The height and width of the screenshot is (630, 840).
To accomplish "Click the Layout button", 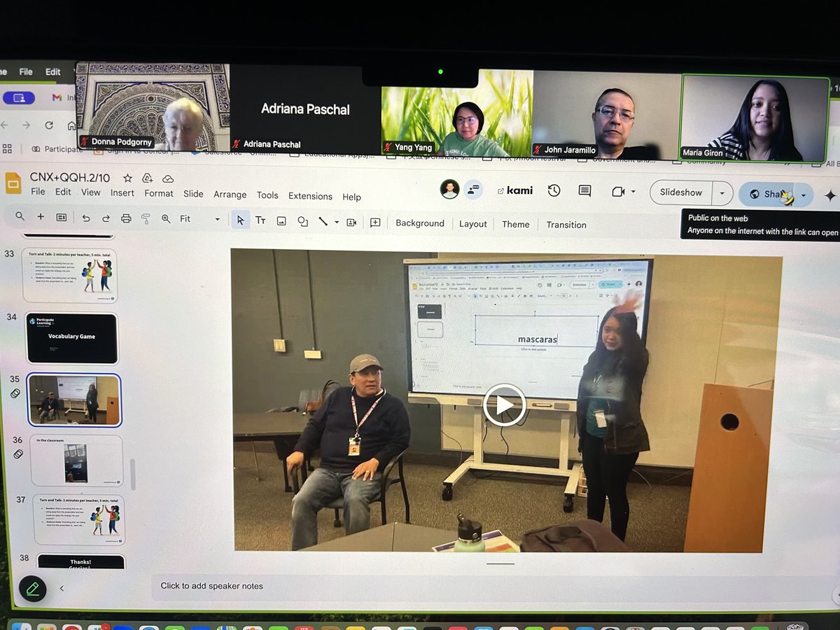I will [472, 224].
